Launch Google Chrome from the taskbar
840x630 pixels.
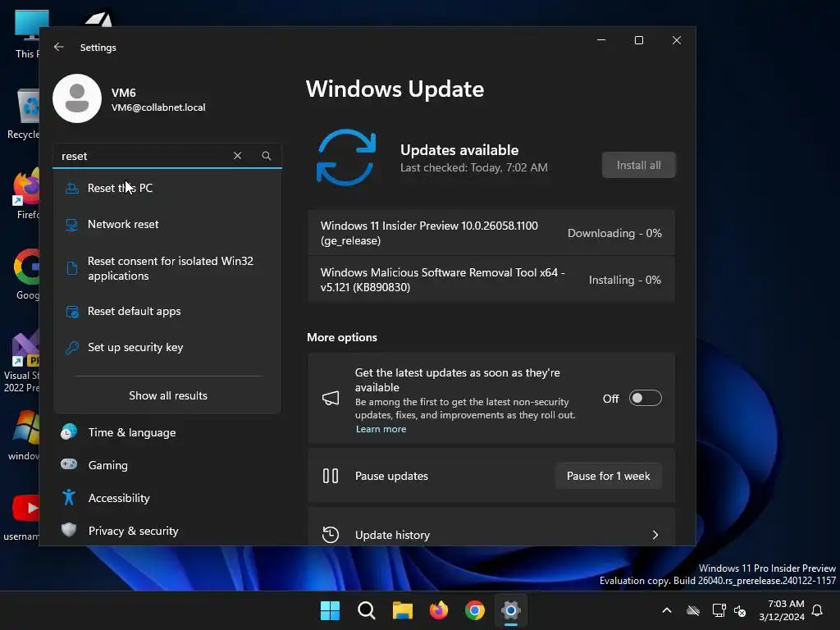coord(475,610)
